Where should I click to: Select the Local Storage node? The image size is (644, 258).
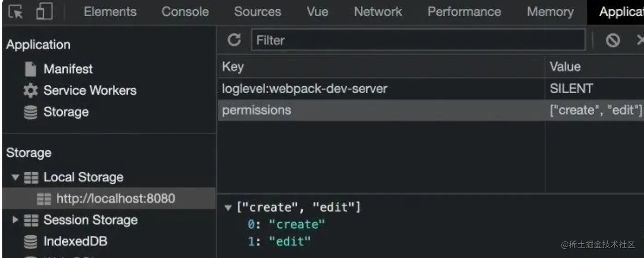click(83, 177)
